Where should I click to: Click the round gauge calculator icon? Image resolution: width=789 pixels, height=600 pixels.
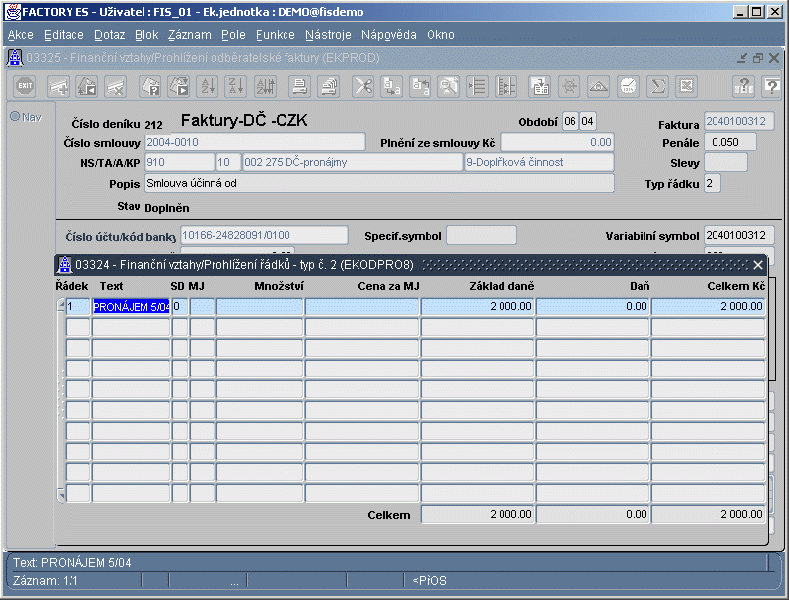628,87
